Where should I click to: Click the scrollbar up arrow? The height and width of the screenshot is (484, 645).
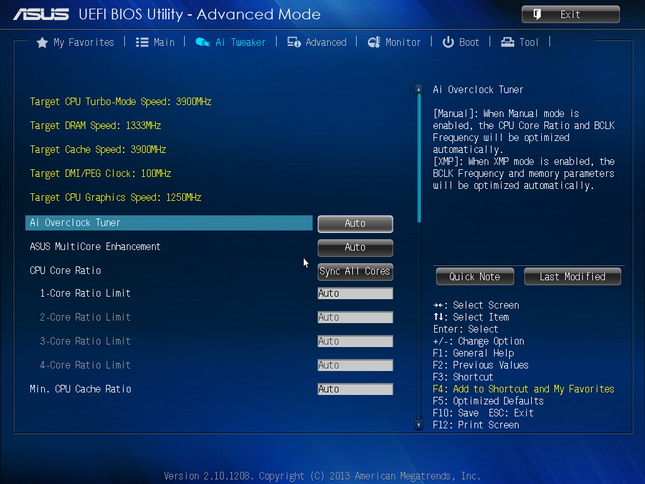(418, 89)
